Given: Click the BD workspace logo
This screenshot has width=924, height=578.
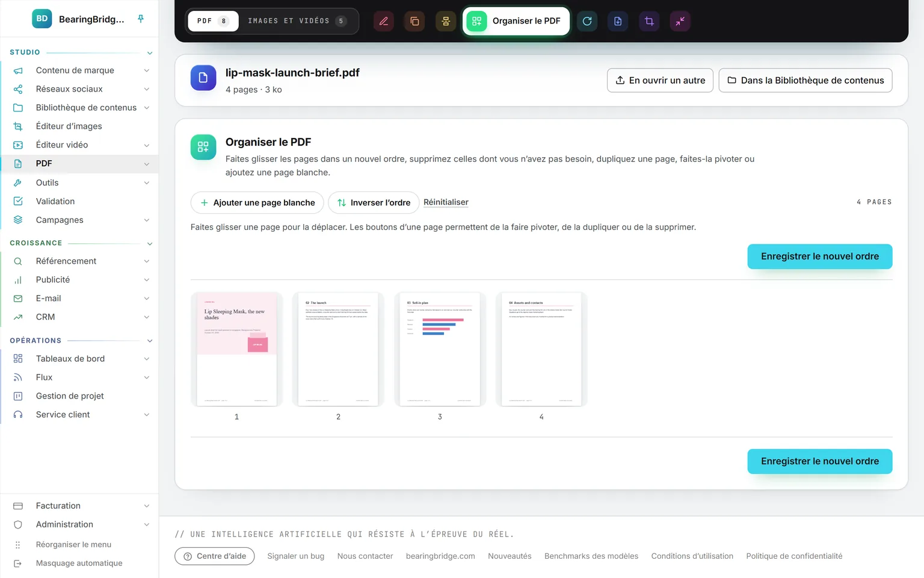Looking at the screenshot, I should click(x=42, y=19).
